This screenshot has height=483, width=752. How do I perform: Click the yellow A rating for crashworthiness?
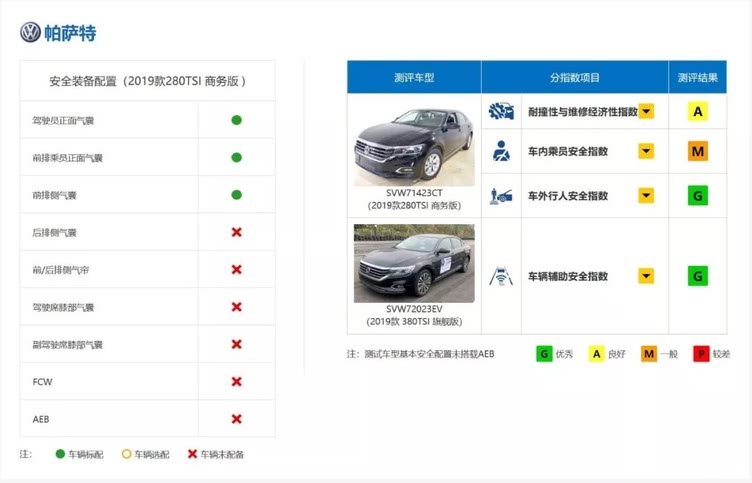coord(698,111)
